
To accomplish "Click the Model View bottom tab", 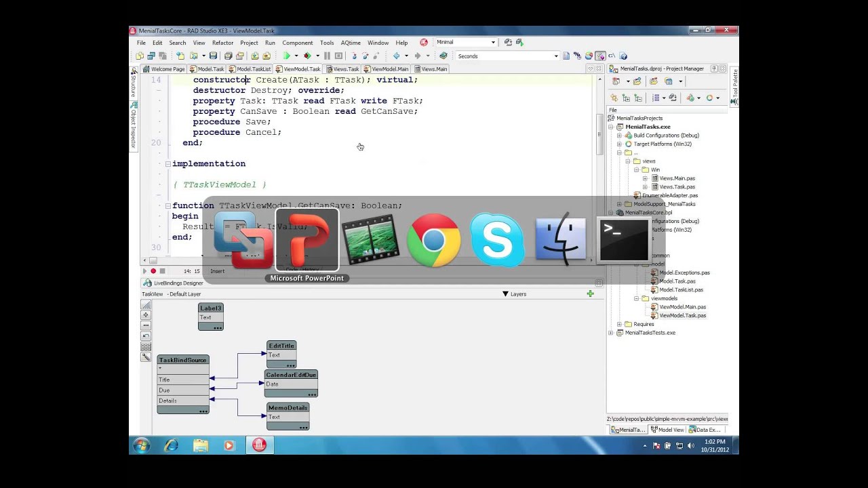I will click(x=667, y=430).
